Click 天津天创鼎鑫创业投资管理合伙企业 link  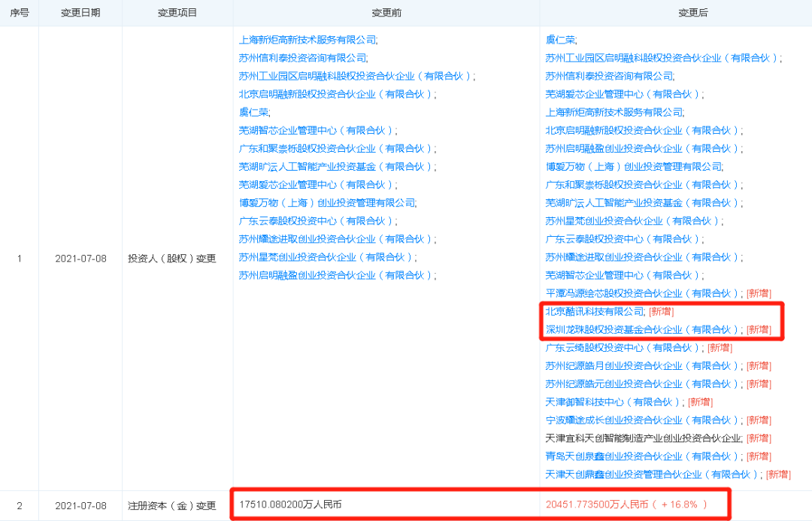coord(652,474)
